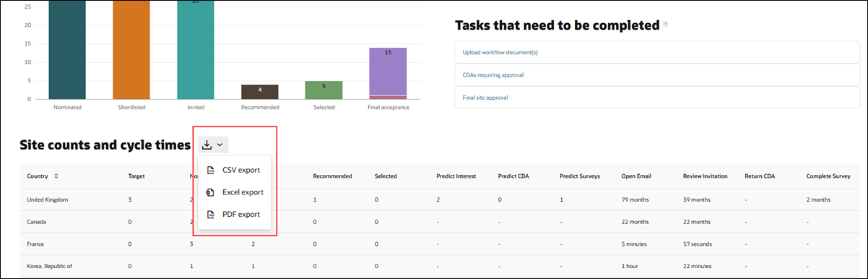868x279 pixels.
Task: Click the help icon beside Tasks heading
Action: pyautogui.click(x=665, y=25)
